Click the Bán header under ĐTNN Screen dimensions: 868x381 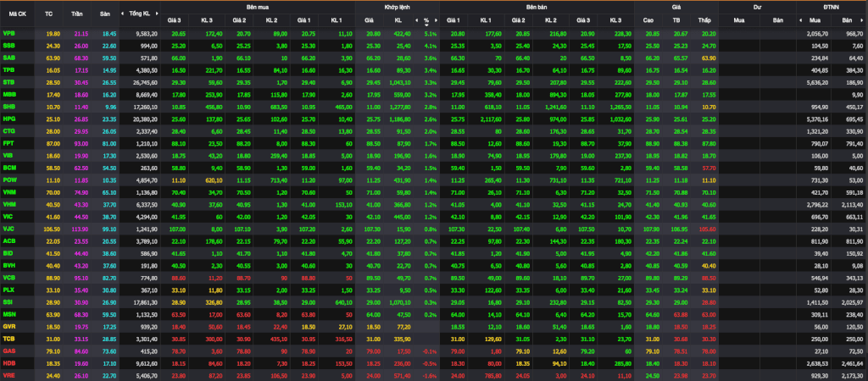(847, 20)
